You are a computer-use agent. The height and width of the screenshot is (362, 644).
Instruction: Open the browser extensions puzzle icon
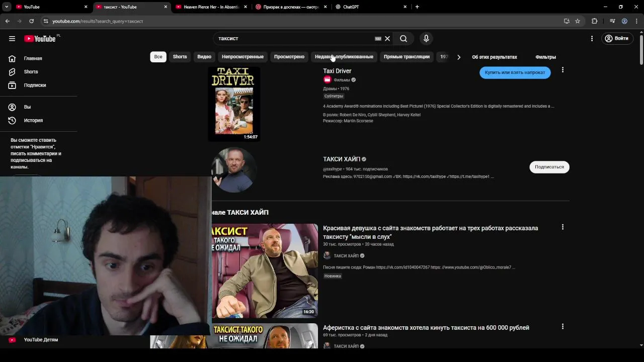(595, 21)
